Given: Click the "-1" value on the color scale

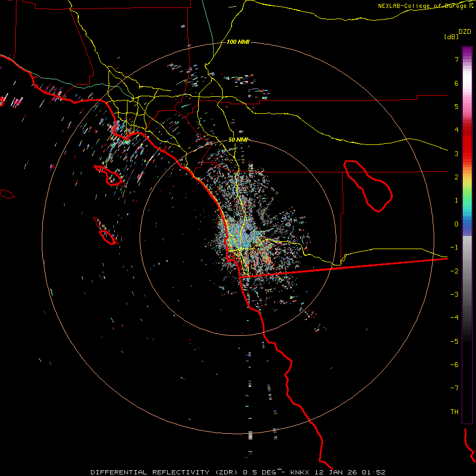Looking at the screenshot, I should (454, 248).
